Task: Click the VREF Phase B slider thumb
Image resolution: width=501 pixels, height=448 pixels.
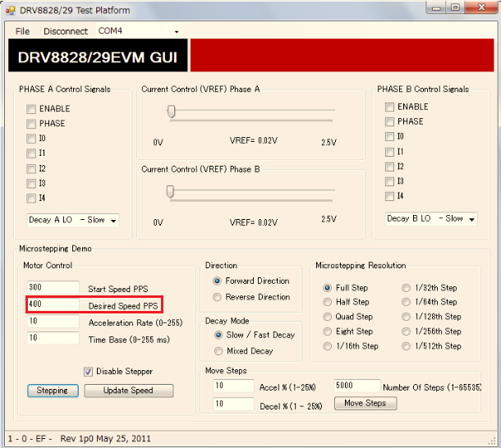Action: tap(170, 191)
